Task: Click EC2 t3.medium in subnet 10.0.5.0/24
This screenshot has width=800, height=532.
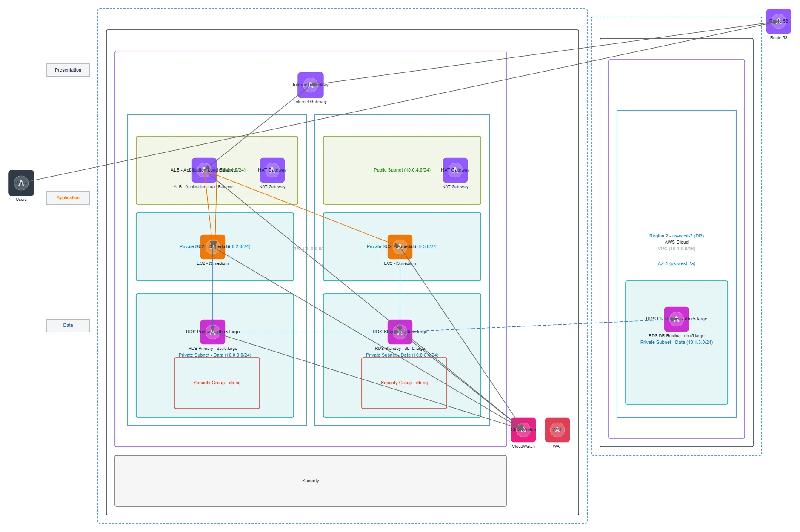Action: point(400,247)
